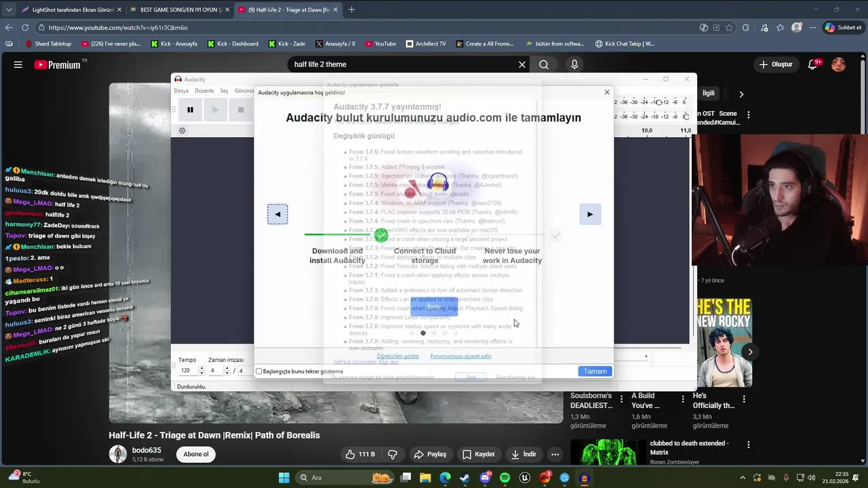The width and height of the screenshot is (868, 488).
Task: Like the video with 111 B
Action: [360, 454]
